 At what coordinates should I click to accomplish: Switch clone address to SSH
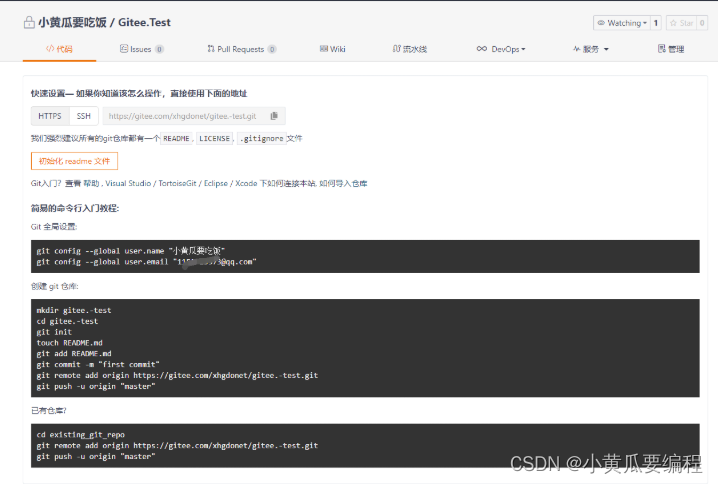click(83, 116)
